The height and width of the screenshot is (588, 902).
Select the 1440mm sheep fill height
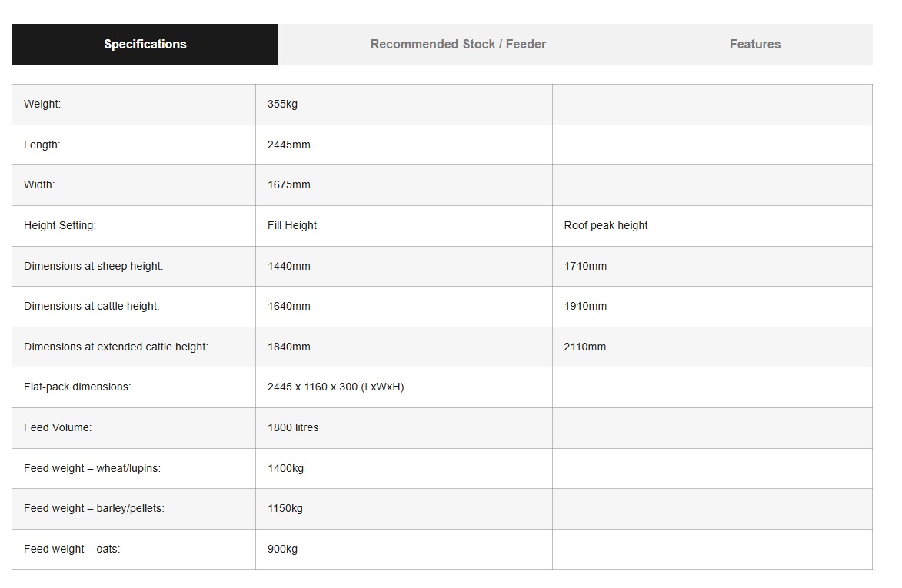tap(289, 266)
